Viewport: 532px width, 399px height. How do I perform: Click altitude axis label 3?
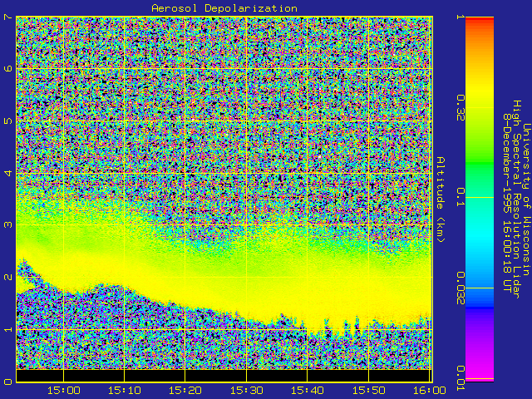(x=7, y=225)
